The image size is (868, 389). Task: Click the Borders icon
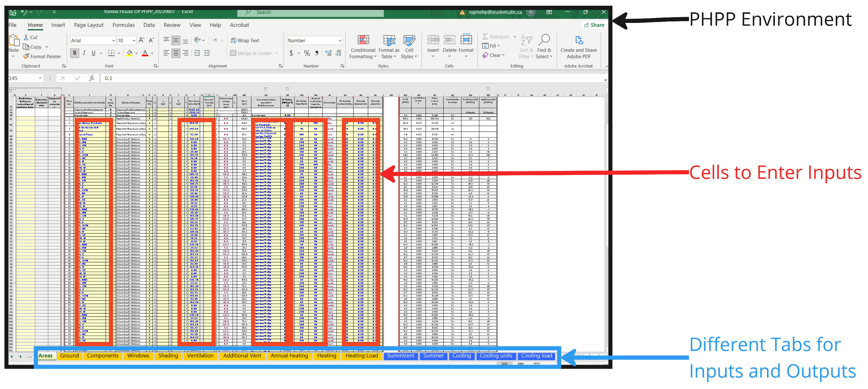111,53
